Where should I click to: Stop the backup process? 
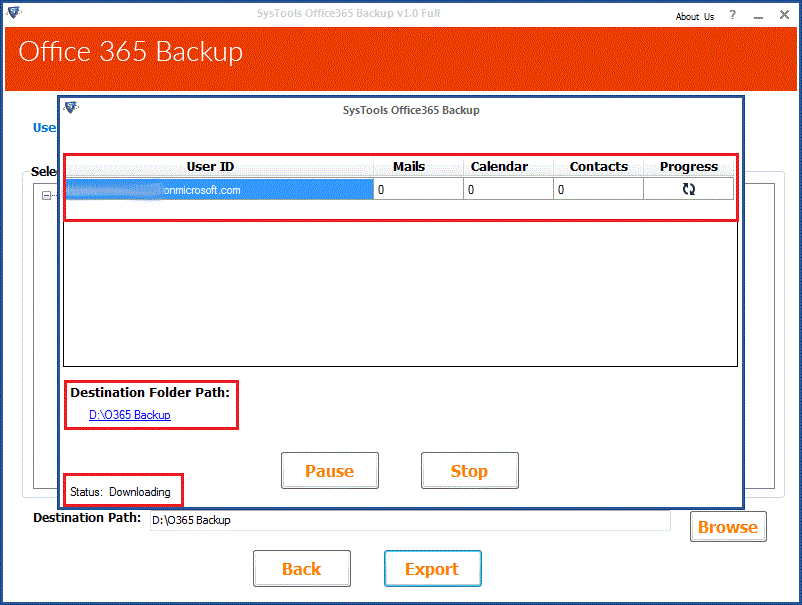[470, 470]
